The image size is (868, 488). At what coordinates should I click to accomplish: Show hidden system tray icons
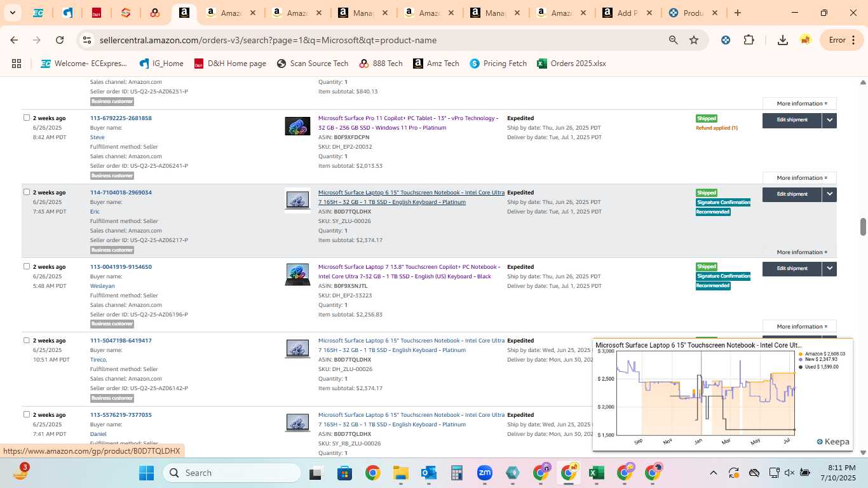pos(713,473)
